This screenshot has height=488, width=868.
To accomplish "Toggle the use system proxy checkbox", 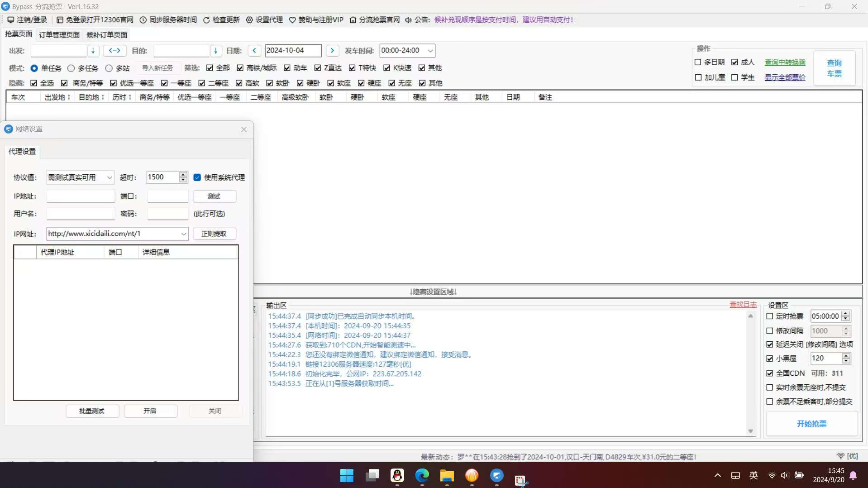I will [x=197, y=177].
